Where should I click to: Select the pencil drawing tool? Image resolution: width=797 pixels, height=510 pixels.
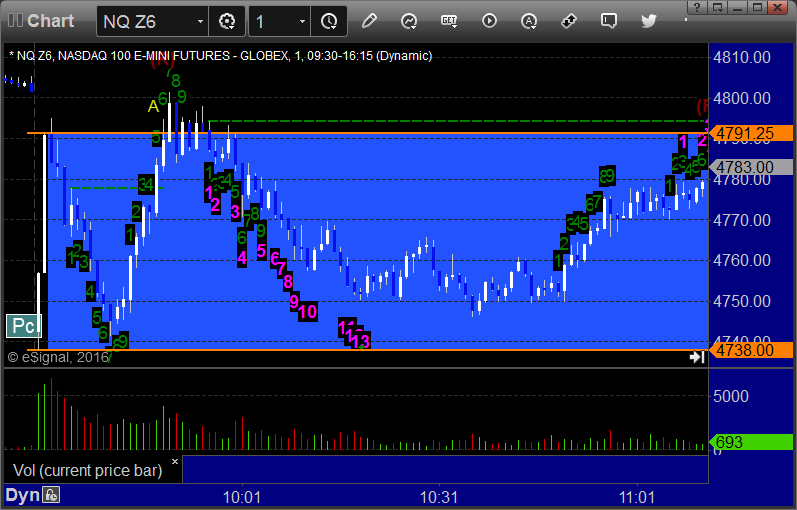coord(369,21)
